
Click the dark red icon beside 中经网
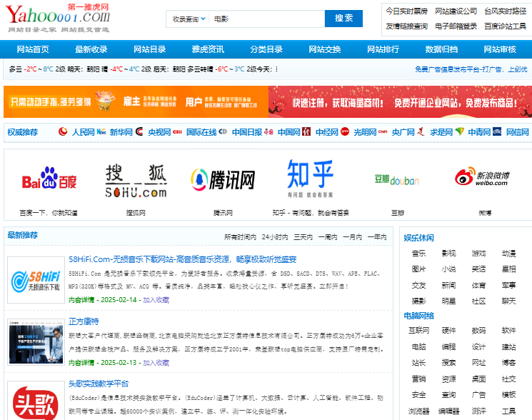(x=306, y=131)
